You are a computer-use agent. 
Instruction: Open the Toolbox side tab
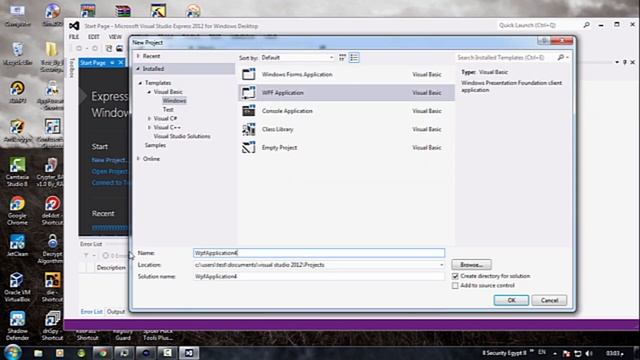[72, 68]
